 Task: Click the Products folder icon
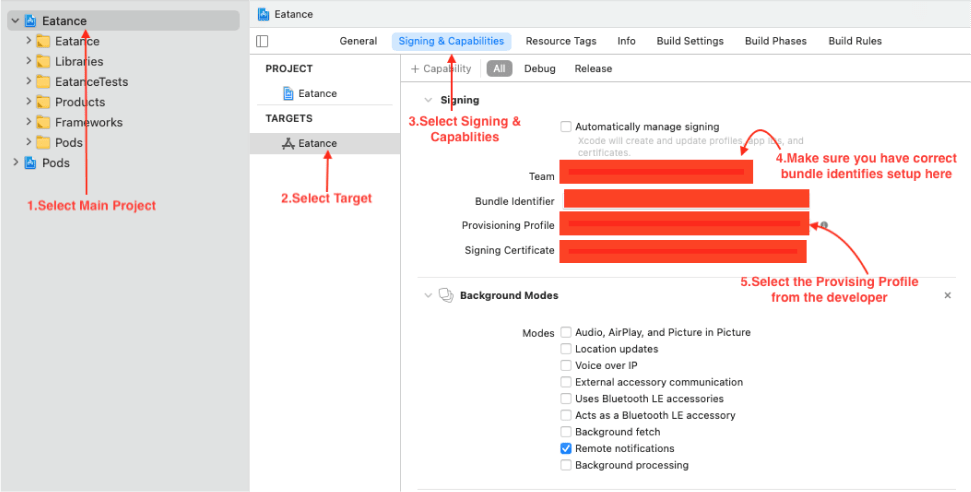43,102
